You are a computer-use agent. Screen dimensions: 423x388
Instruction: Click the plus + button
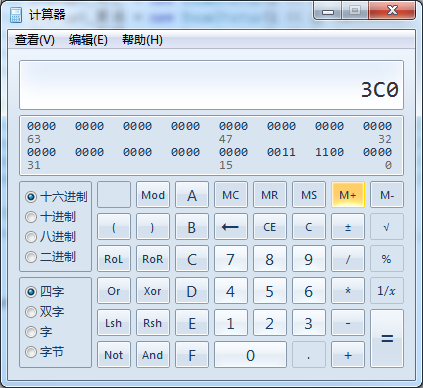(x=348, y=355)
